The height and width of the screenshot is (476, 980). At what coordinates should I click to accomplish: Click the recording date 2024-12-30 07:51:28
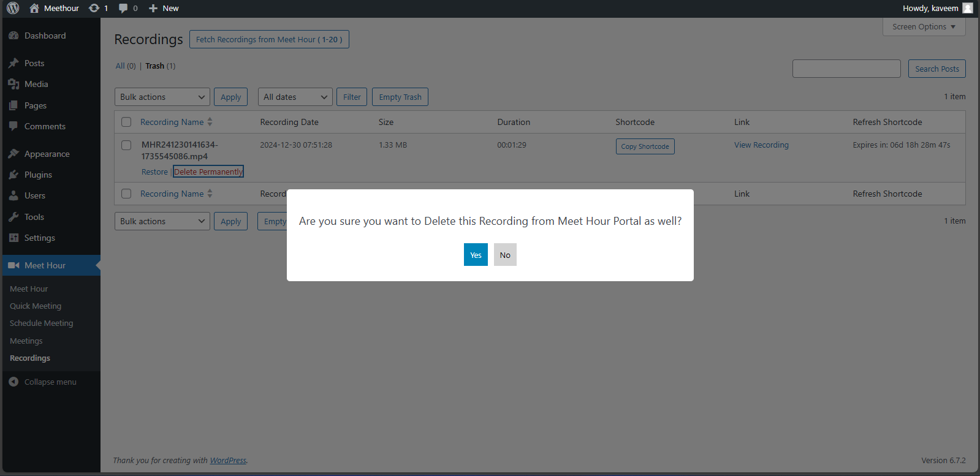pos(296,145)
